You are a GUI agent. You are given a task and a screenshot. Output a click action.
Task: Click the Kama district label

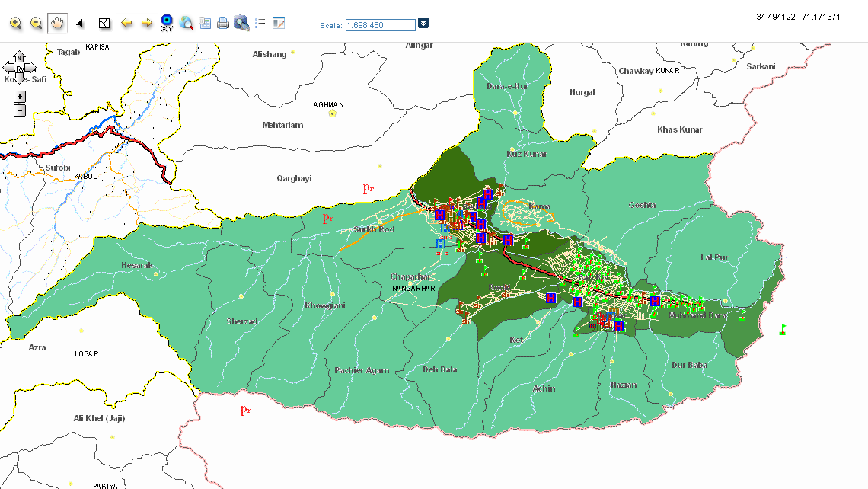540,206
